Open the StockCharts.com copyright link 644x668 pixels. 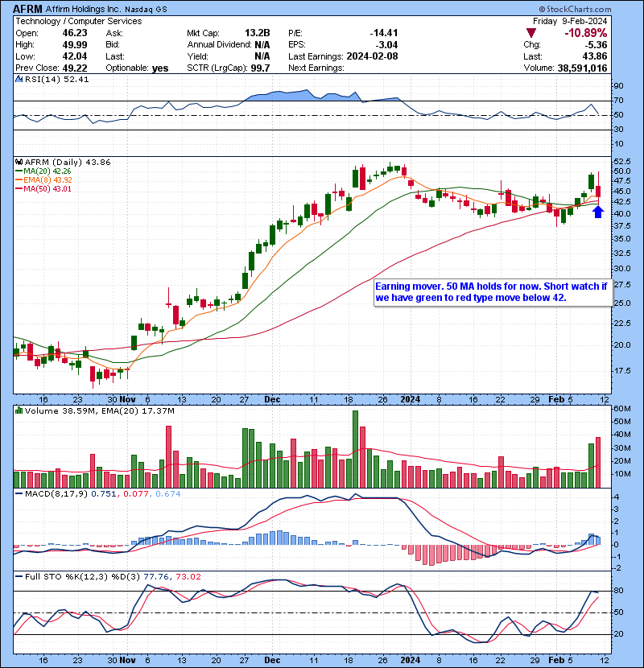point(575,9)
